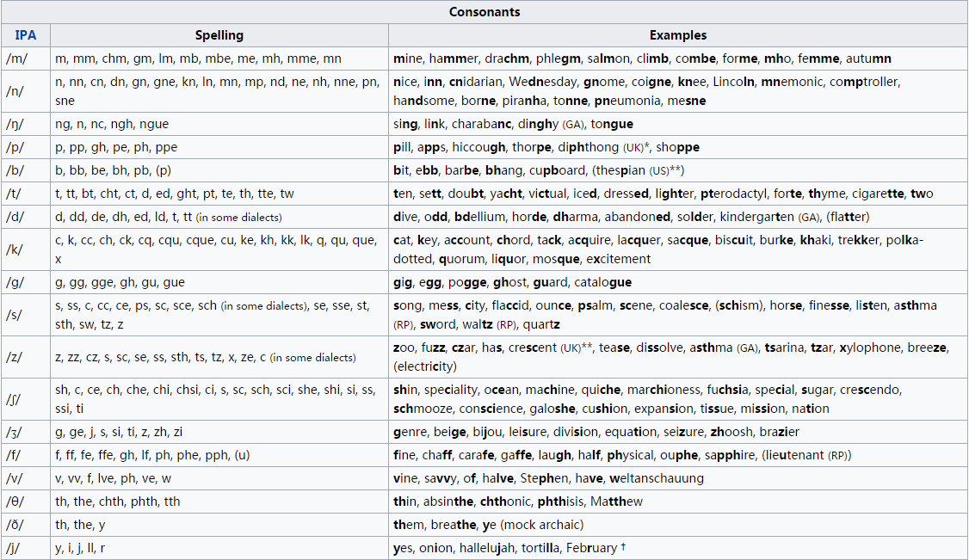The height and width of the screenshot is (560, 969).
Task: Select the /ŋ/ IPA cell
Action: pyautogui.click(x=25, y=124)
